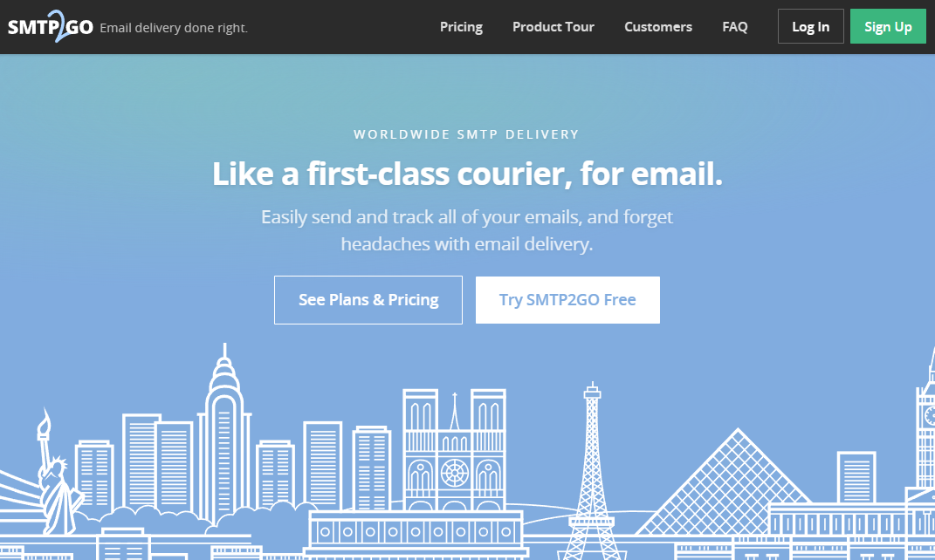935x560 pixels.
Task: Open the FAQ page
Action: point(735,27)
